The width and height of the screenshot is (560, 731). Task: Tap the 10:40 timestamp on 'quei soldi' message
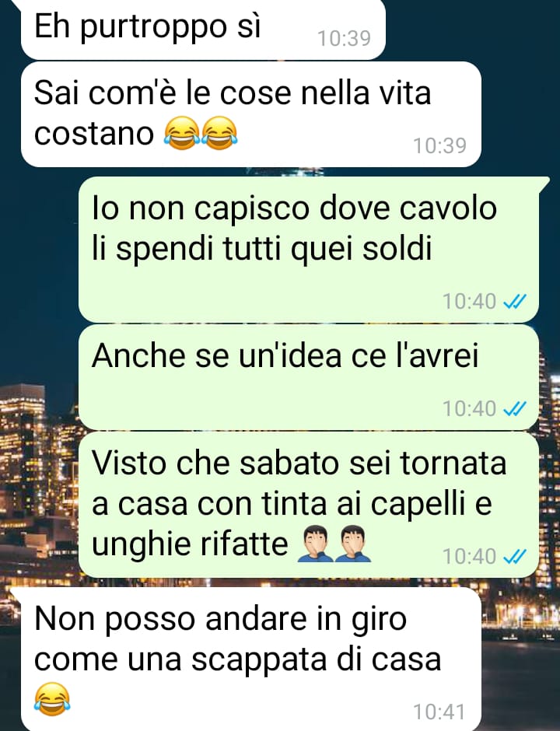(469, 302)
